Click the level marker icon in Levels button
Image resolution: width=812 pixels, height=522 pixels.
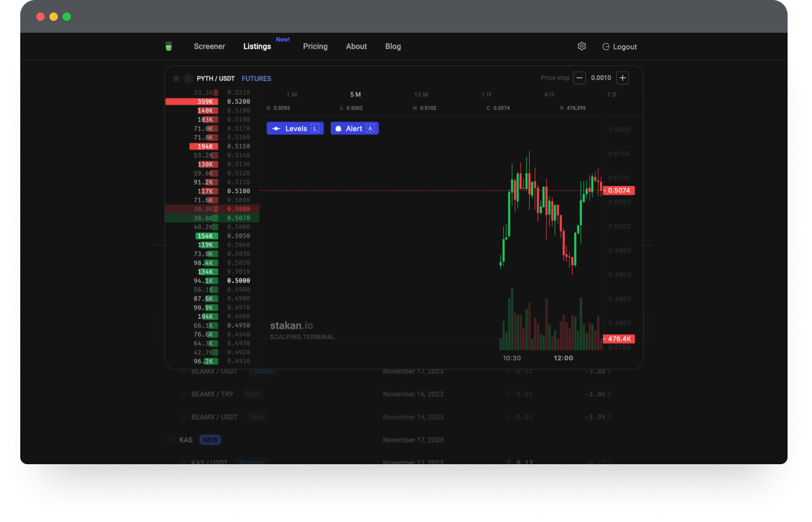(276, 128)
